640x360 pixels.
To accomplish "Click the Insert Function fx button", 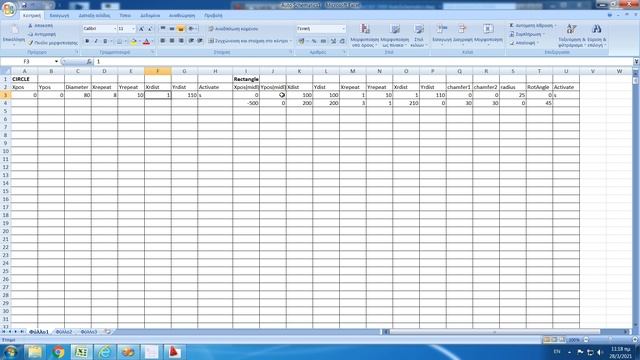I will point(89,62).
